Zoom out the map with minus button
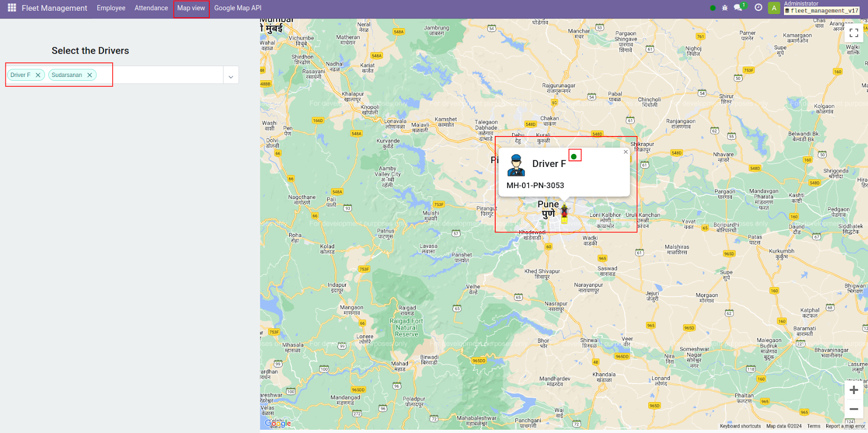Screen dimensions: 868x433 854,409
